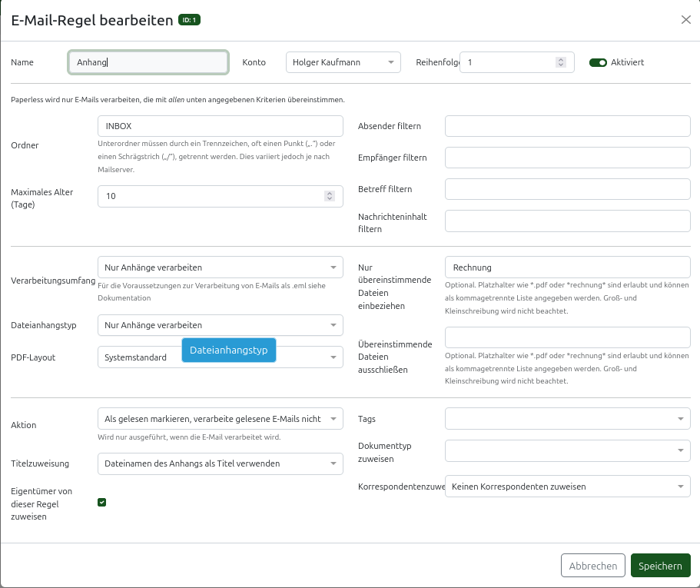Image resolution: width=700 pixels, height=588 pixels.
Task: Open the Konto dropdown Holger Kaufmann
Action: tap(343, 62)
